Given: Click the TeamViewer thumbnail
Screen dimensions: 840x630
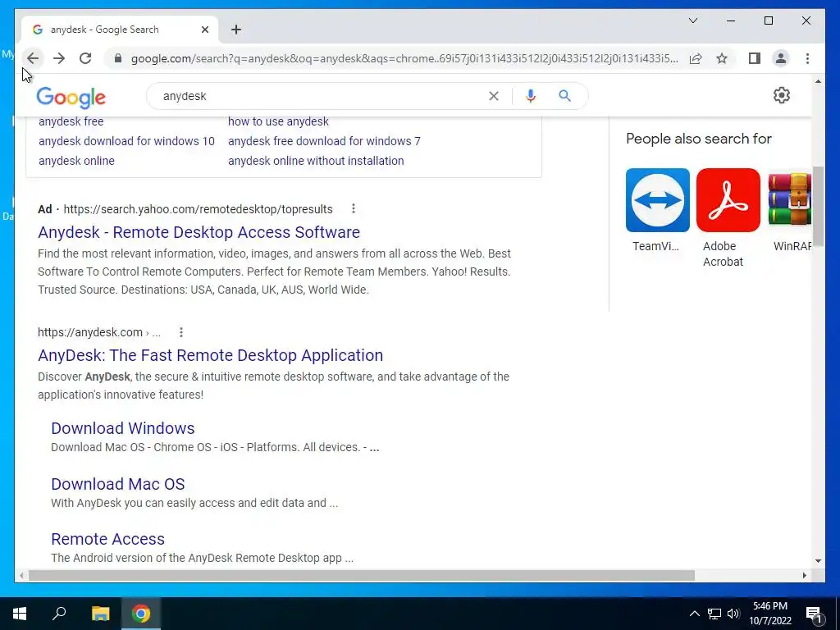Looking at the screenshot, I should tap(657, 200).
